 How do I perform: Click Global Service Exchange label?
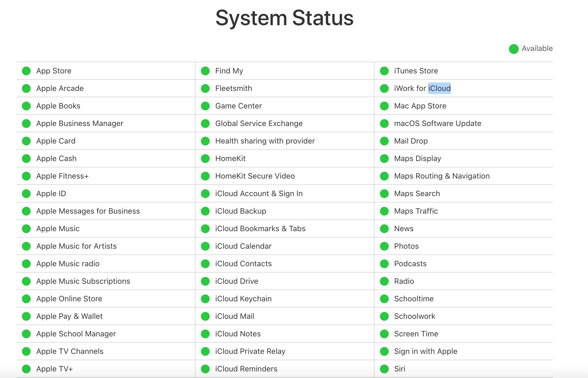pos(259,124)
